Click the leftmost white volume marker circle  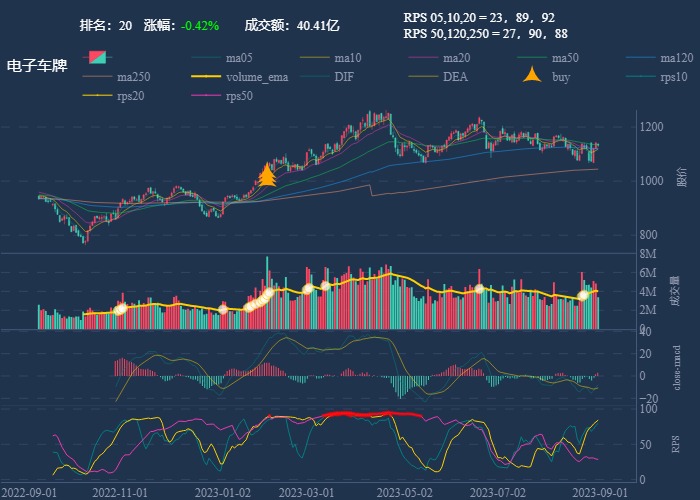click(x=120, y=309)
